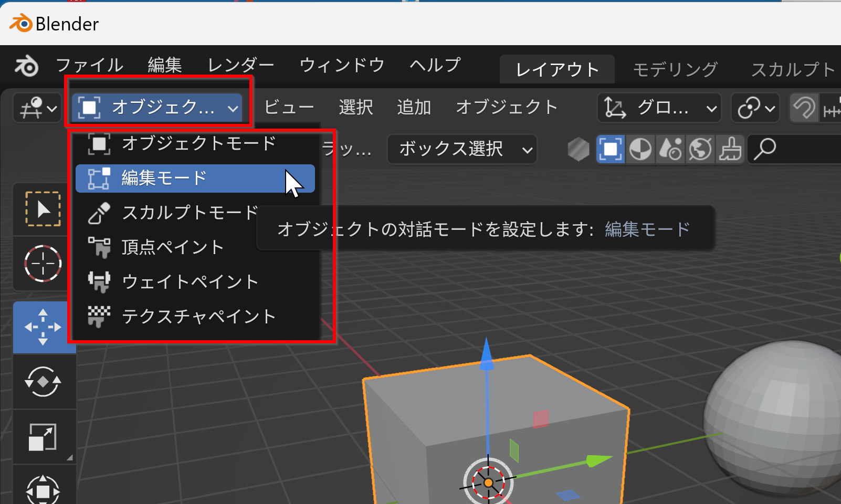Viewport: 841px width, 504px height.
Task: Open the ウィンドウ menu
Action: click(x=342, y=65)
